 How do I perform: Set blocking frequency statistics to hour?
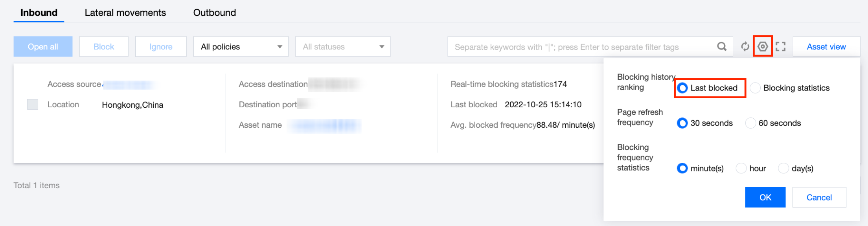pos(741,168)
